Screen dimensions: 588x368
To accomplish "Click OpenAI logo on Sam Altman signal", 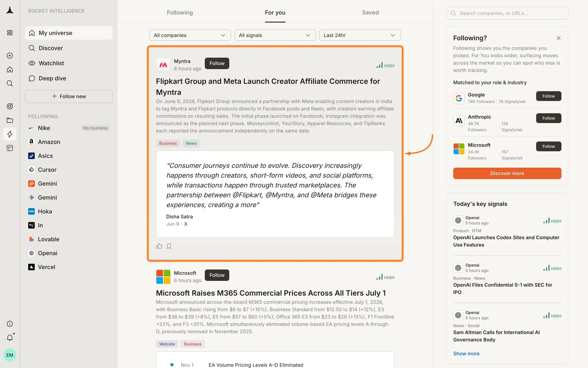I will 458,315.
